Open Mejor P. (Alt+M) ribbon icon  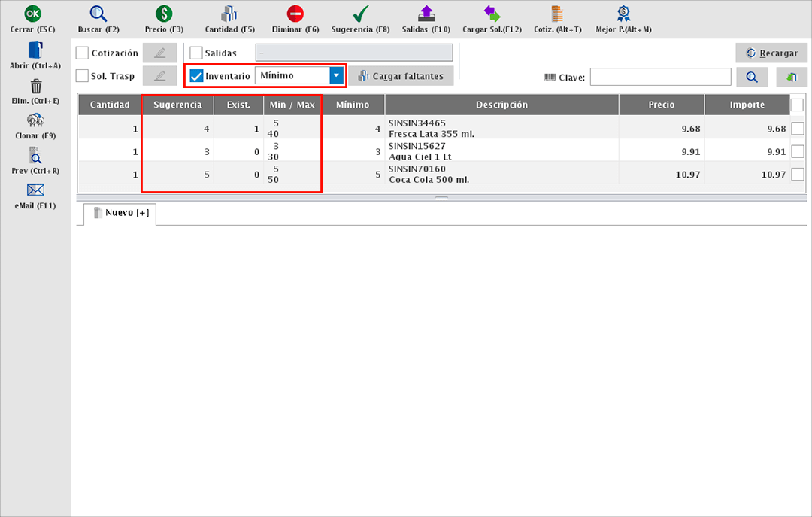tap(623, 14)
